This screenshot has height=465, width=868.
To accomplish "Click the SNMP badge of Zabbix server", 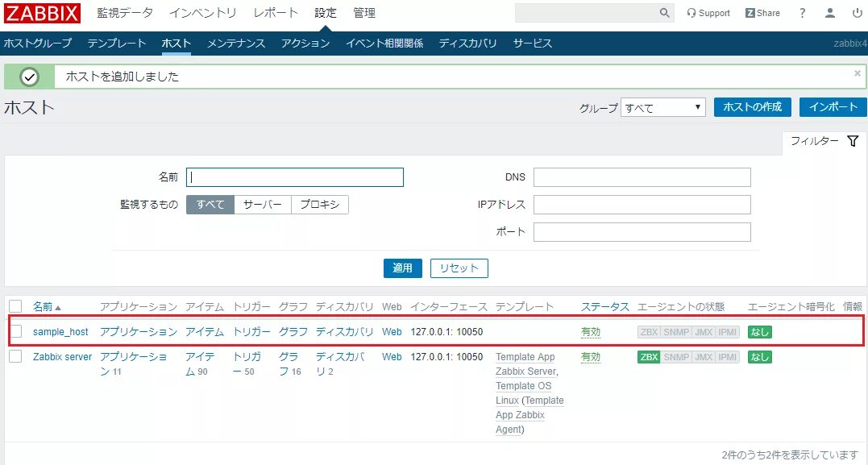I will tap(676, 357).
